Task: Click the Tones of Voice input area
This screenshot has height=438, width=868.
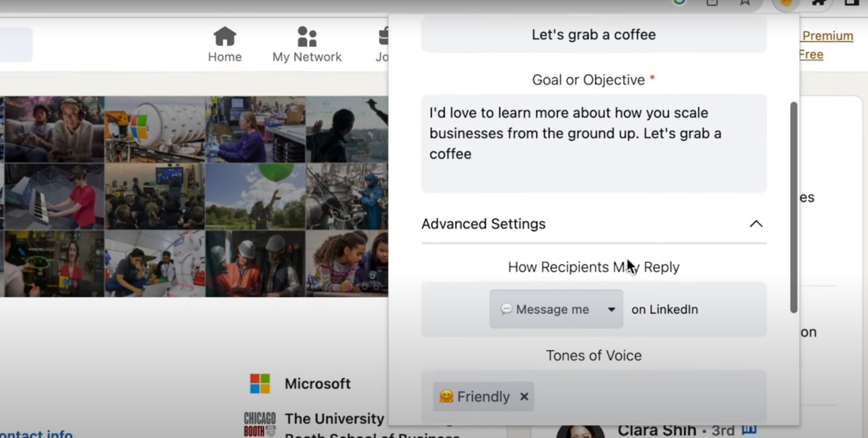Action: click(x=593, y=396)
